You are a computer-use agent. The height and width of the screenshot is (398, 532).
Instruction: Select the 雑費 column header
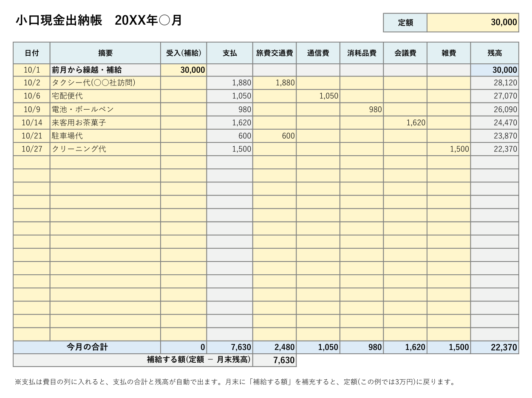449,53
